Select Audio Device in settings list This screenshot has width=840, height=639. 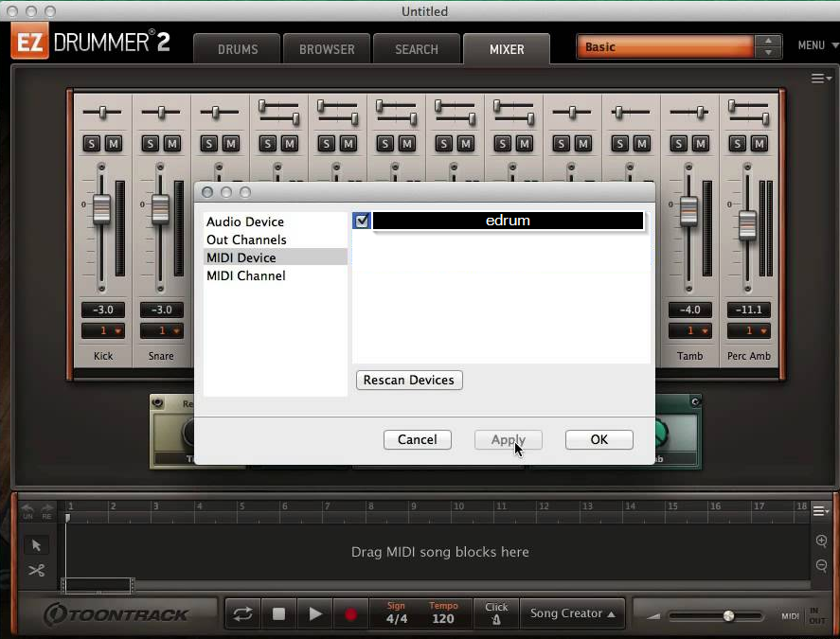click(276, 222)
